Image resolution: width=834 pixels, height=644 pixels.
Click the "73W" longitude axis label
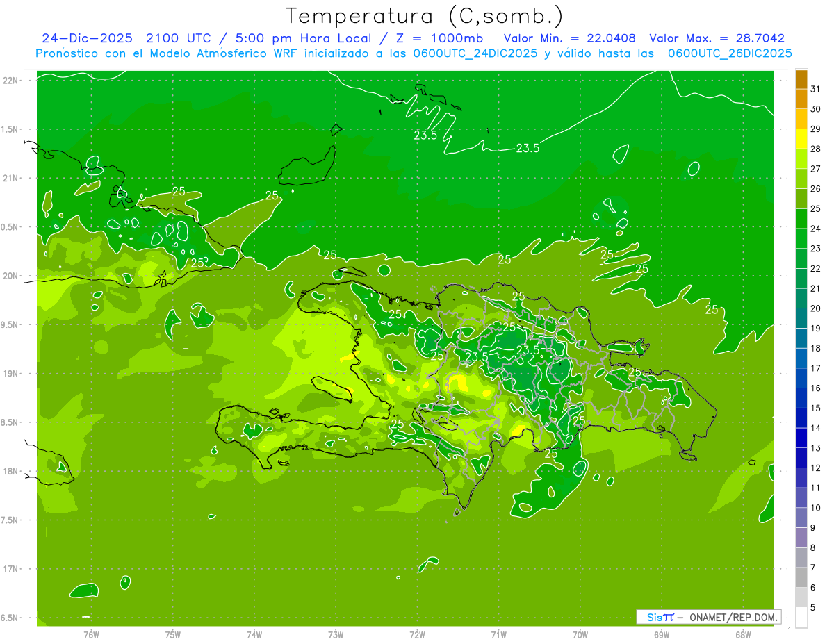[x=336, y=634]
